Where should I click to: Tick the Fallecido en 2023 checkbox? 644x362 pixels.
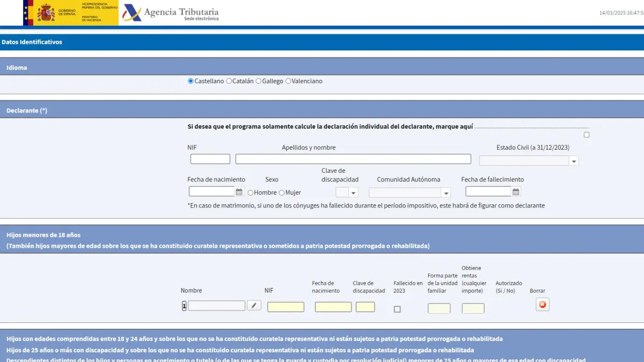[x=397, y=309]
